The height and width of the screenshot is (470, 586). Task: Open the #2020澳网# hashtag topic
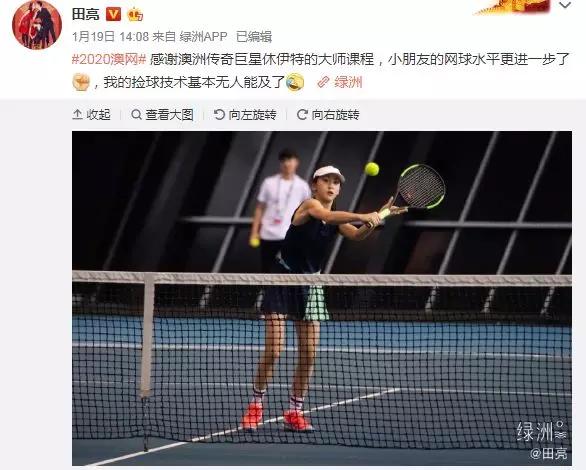click(x=109, y=59)
